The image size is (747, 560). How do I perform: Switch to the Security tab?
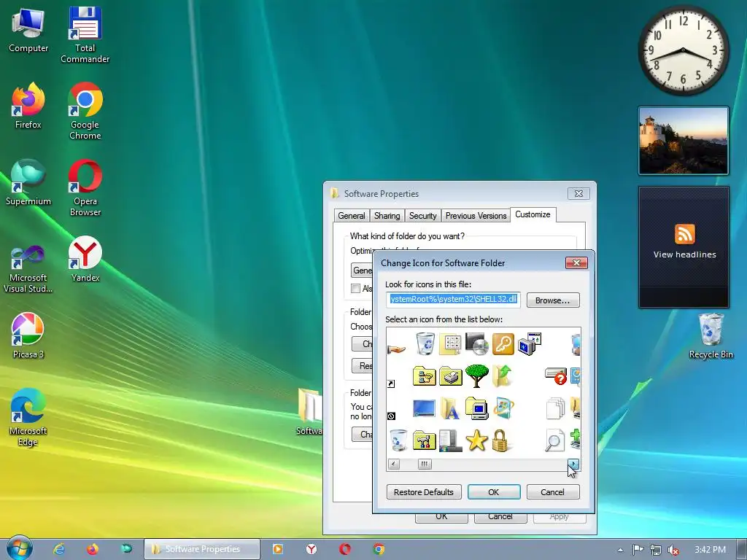coord(422,216)
